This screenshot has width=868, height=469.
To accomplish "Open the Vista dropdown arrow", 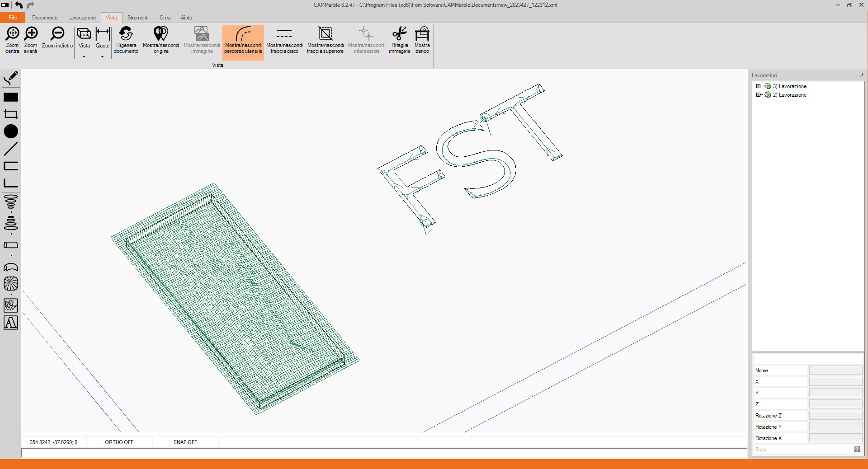I will [84, 57].
